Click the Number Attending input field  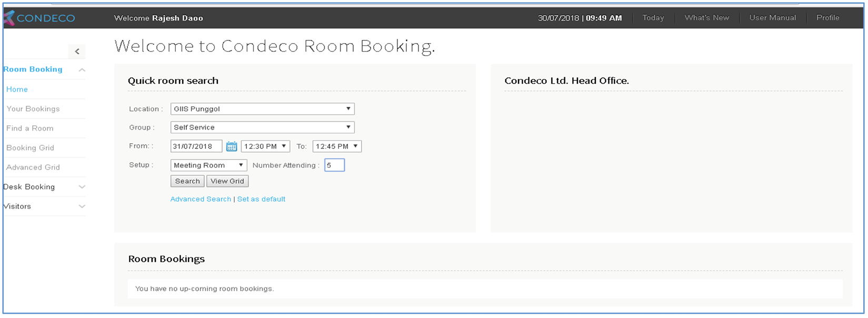tap(334, 165)
